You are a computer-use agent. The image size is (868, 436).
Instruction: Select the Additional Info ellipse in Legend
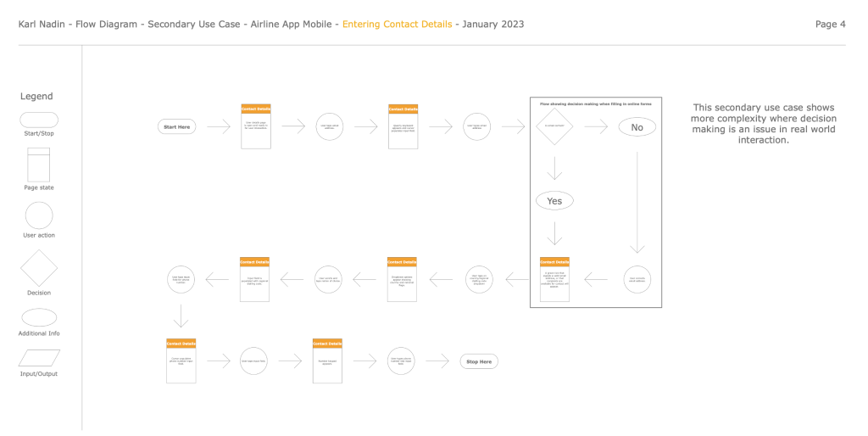pos(39,317)
